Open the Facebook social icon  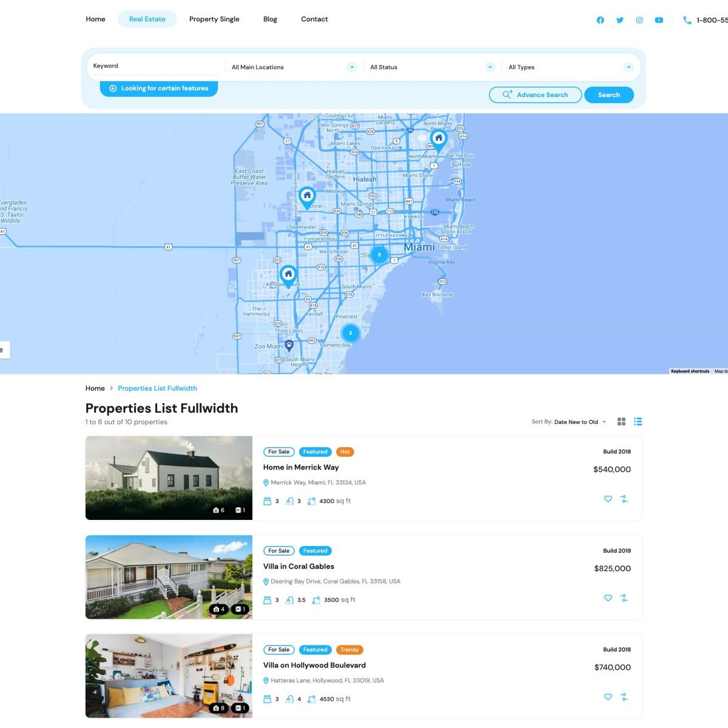(x=600, y=20)
